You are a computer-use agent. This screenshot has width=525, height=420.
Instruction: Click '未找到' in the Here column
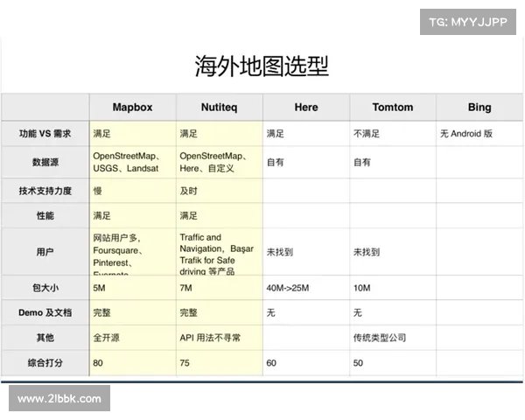pos(280,252)
